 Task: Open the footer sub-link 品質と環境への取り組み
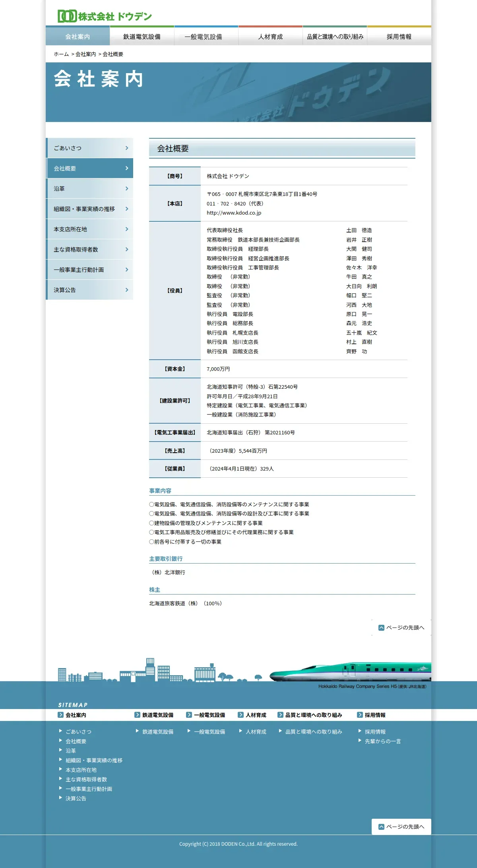pos(314,732)
